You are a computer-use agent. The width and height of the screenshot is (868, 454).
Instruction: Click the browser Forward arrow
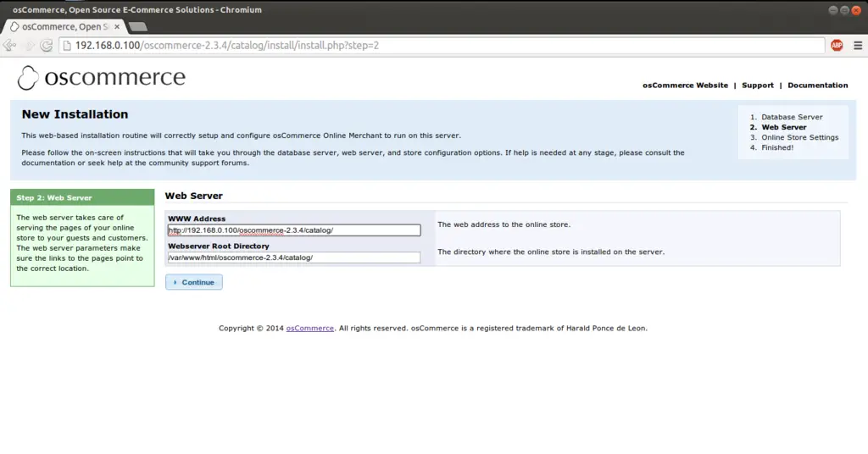(x=29, y=46)
